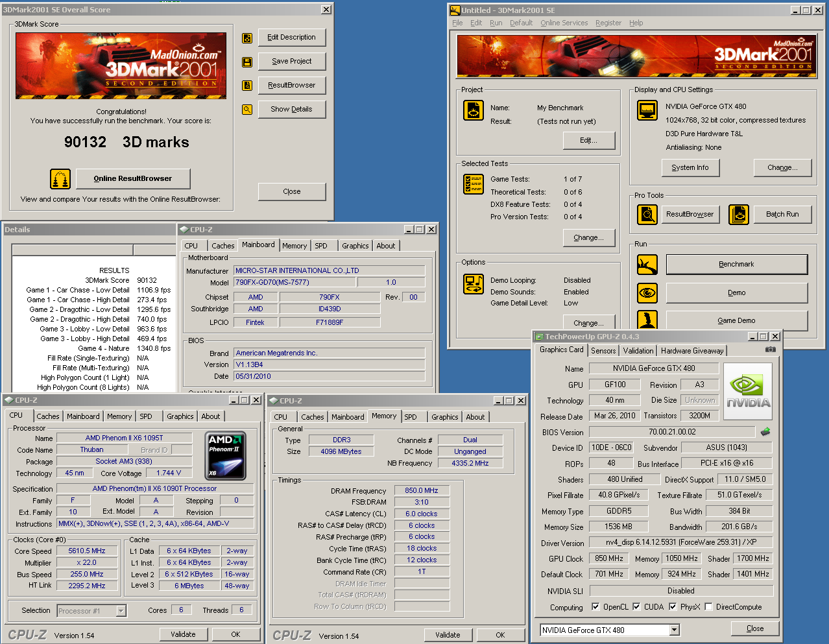Screen dimensions: 829x644
Task: Click the Edit... button in the Project section
Action: 588,141
